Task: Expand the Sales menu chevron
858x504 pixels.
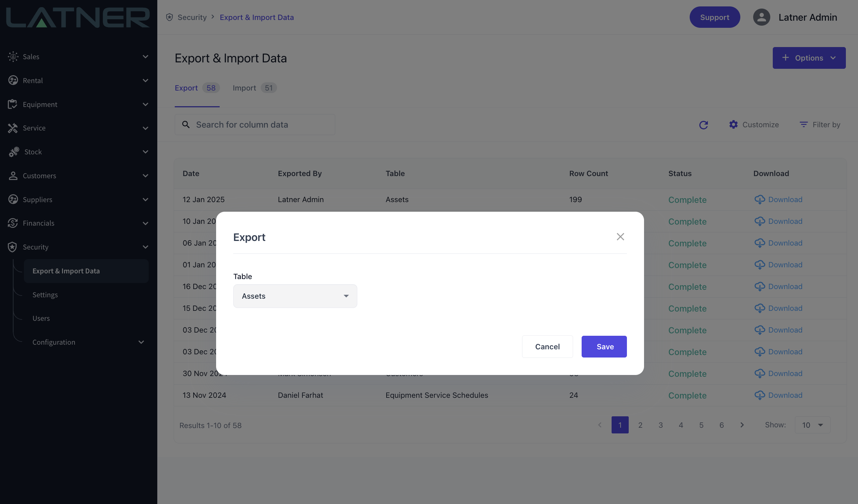Action: pos(145,57)
